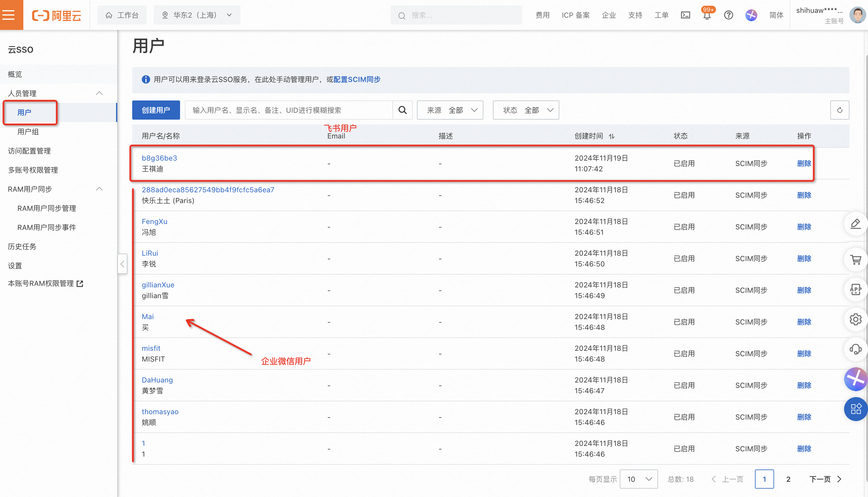The image size is (868, 497).
Task: Change the per-page count dropdown
Action: click(638, 479)
